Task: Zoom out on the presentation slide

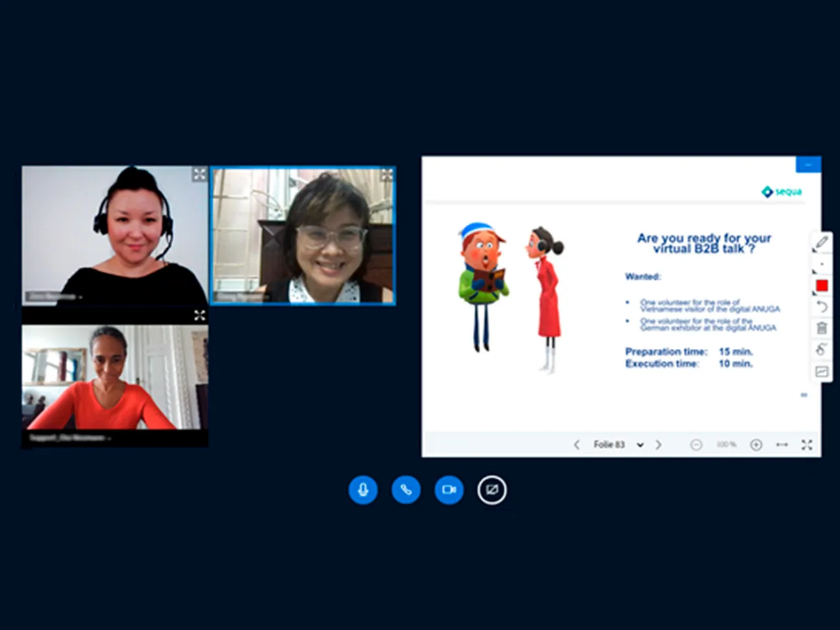Action: pyautogui.click(x=697, y=445)
